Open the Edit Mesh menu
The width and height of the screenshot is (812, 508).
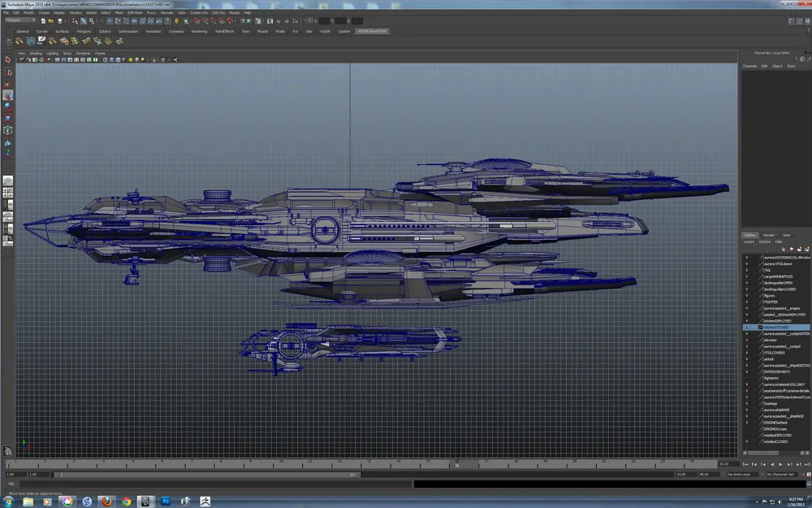[x=135, y=13]
